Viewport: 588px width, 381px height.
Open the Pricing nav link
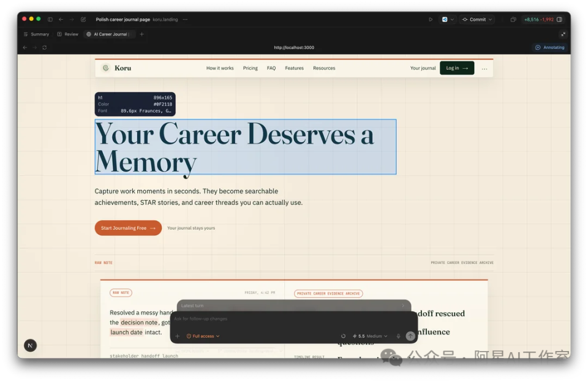click(x=250, y=68)
